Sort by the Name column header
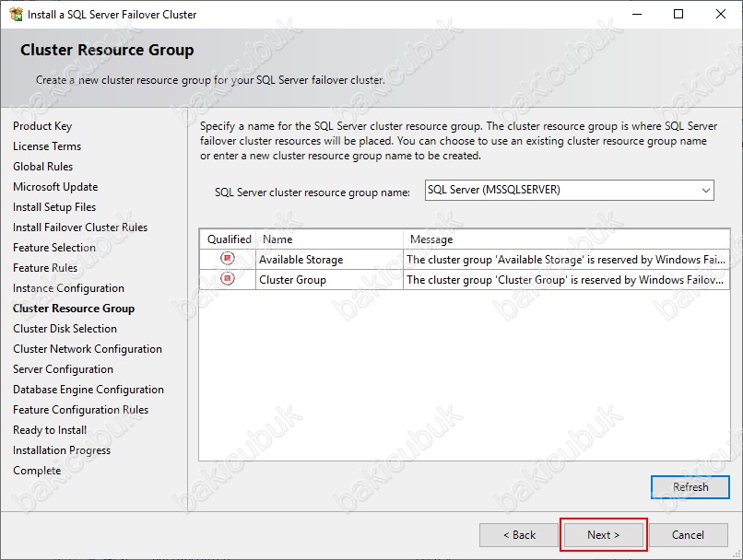Screen dimensions: 743x560 pyautogui.click(x=330, y=239)
